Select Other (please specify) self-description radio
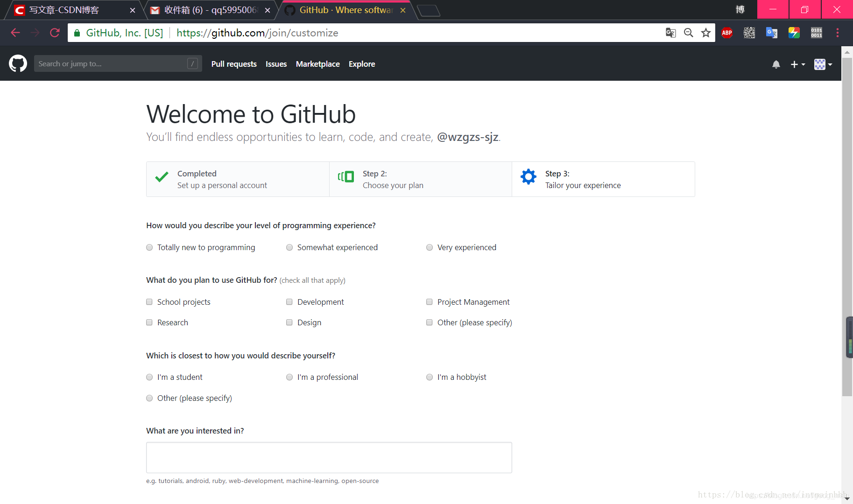The height and width of the screenshot is (504, 853). [149, 398]
